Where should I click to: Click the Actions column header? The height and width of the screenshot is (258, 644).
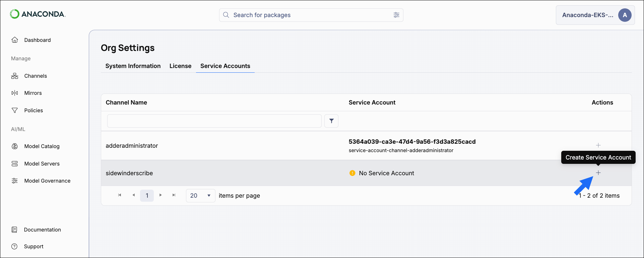click(x=602, y=103)
